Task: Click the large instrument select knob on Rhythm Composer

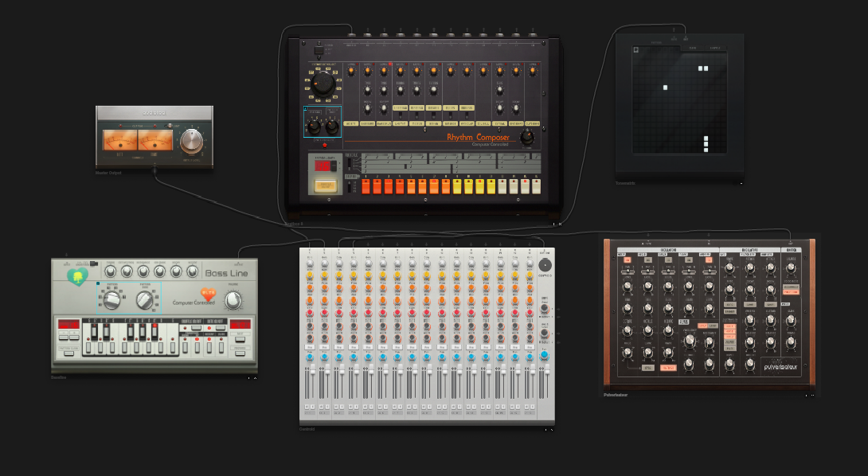Action: click(323, 84)
